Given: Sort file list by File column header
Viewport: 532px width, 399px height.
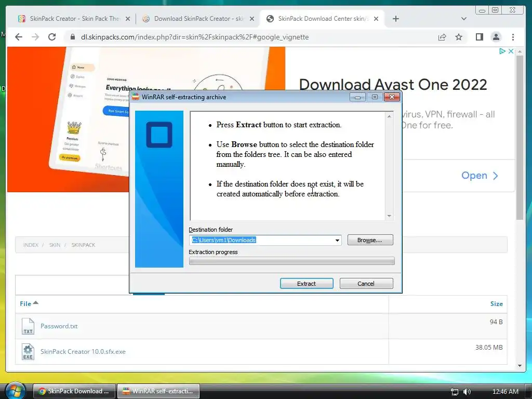Looking at the screenshot, I should click(x=29, y=303).
